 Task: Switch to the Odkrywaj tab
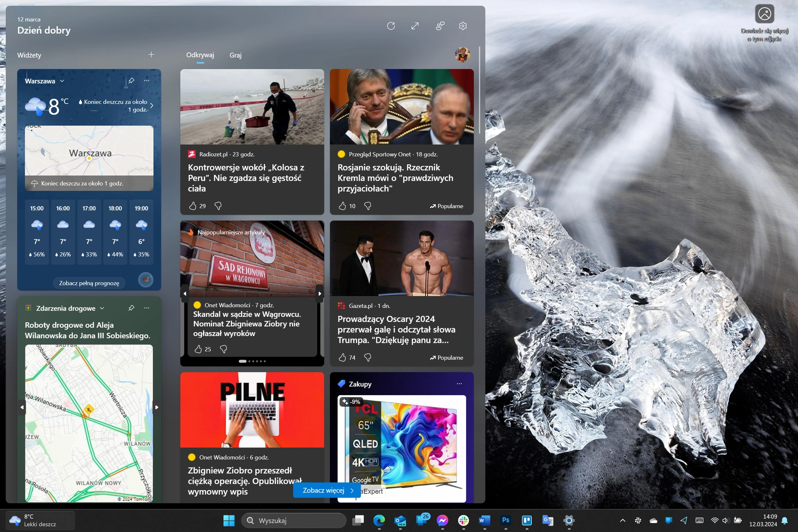click(200, 55)
